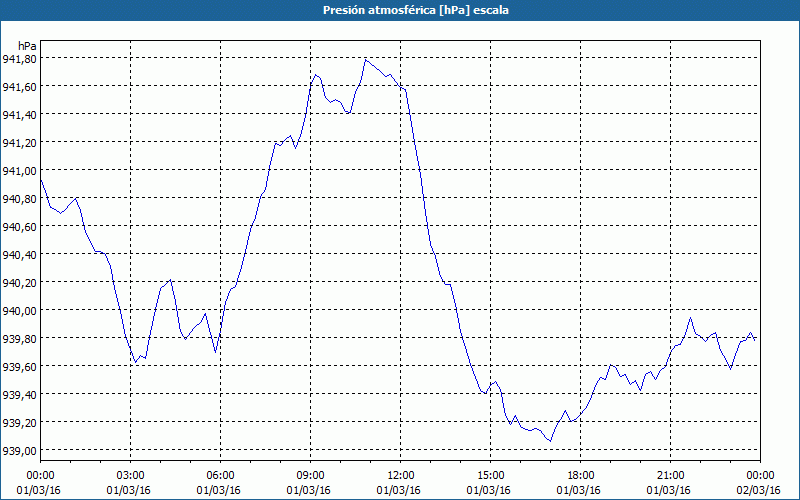Click the 939,80 y-axis value
800x500 pixels.
20,339
